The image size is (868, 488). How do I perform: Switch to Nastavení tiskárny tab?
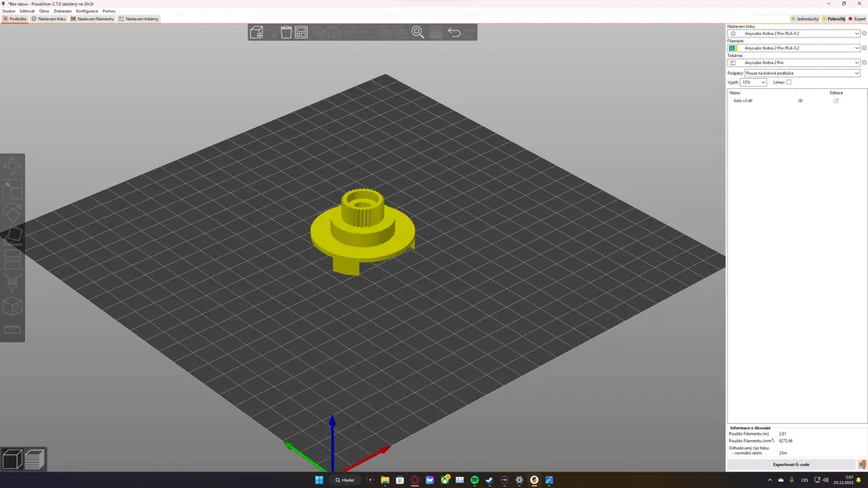(139, 19)
